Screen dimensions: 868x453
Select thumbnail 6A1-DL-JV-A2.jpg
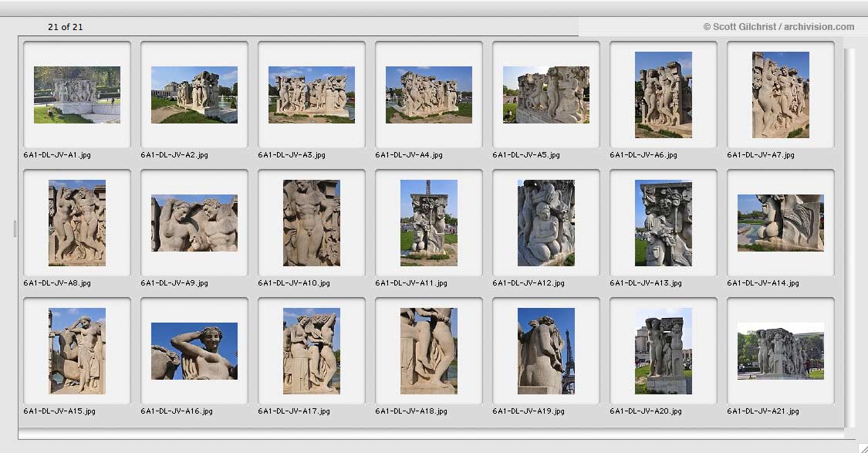(x=194, y=95)
